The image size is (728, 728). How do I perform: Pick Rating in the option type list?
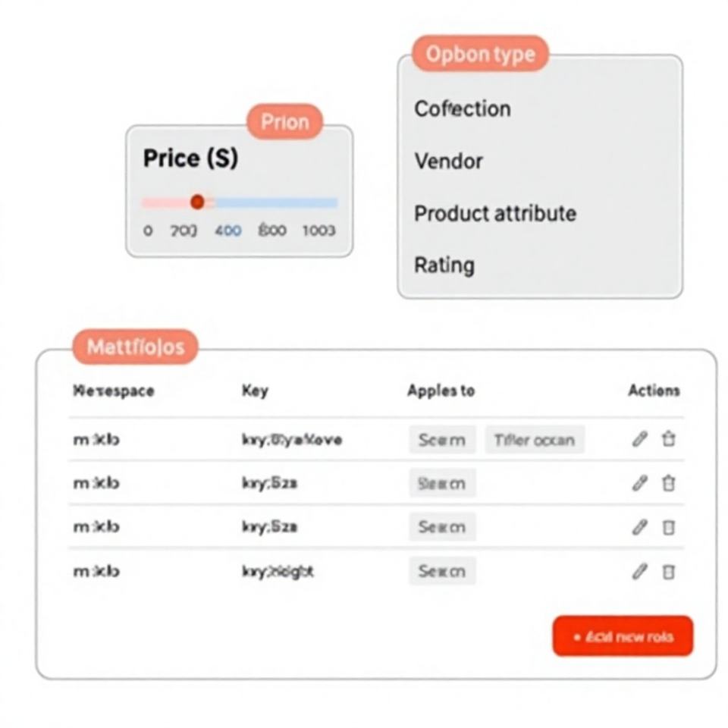pyautogui.click(x=444, y=265)
